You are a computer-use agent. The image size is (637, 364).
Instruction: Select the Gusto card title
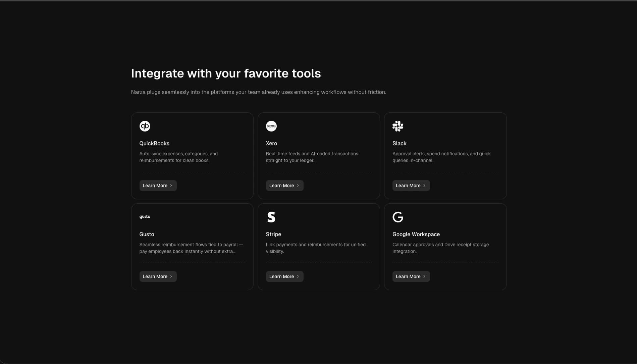coord(147,234)
